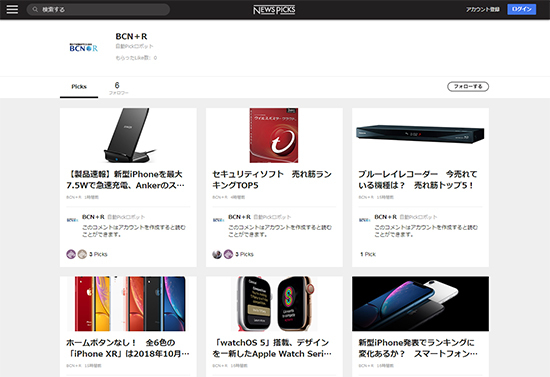550x377 pixels.
Task: Switch to the Picks tab
Action: [79, 87]
